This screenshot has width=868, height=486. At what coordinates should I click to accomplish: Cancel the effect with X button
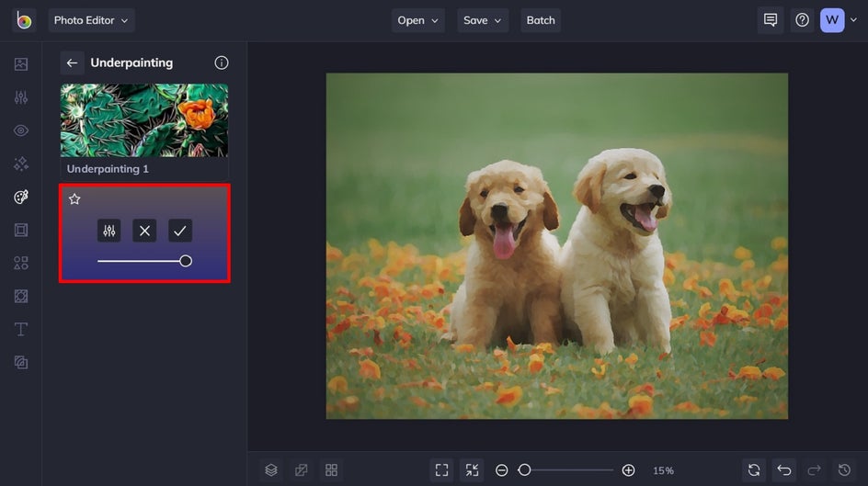(x=144, y=231)
